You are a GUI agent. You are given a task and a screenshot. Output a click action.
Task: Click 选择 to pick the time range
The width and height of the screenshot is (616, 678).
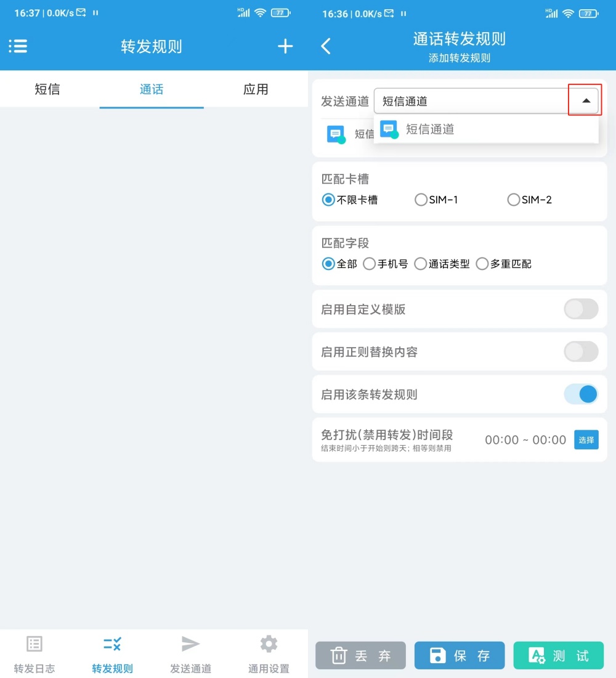[x=586, y=440]
